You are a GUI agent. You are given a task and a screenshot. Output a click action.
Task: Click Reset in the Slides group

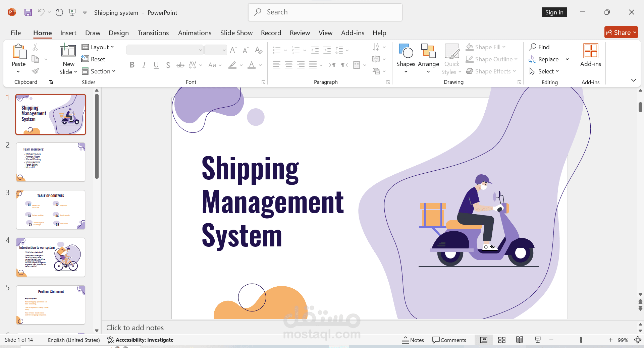coord(94,59)
